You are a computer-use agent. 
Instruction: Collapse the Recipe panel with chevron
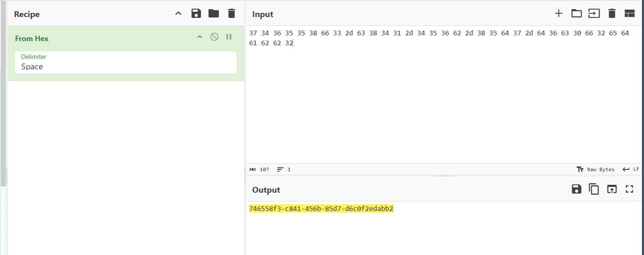pos(178,14)
